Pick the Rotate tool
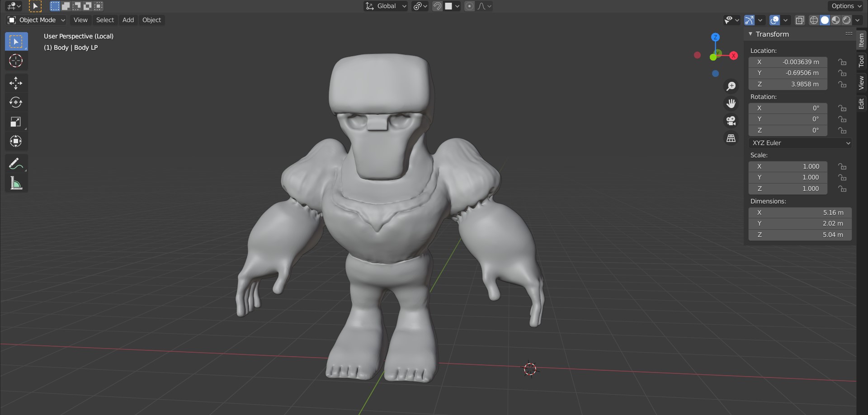The width and height of the screenshot is (868, 415). pos(16,102)
